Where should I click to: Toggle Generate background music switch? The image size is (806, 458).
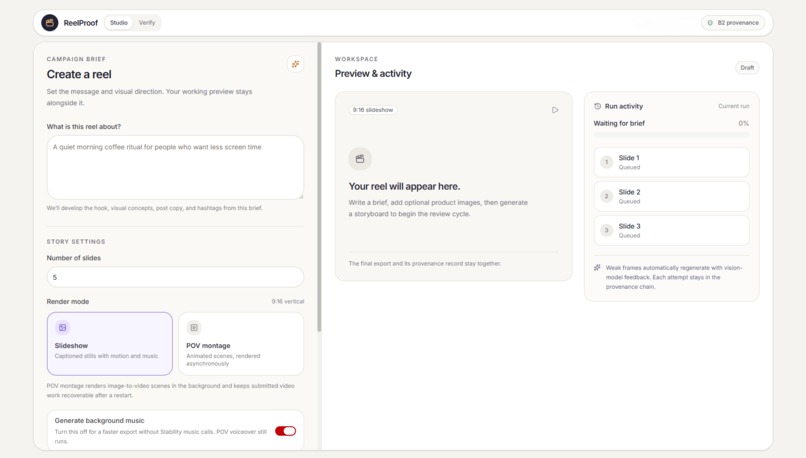pos(285,431)
